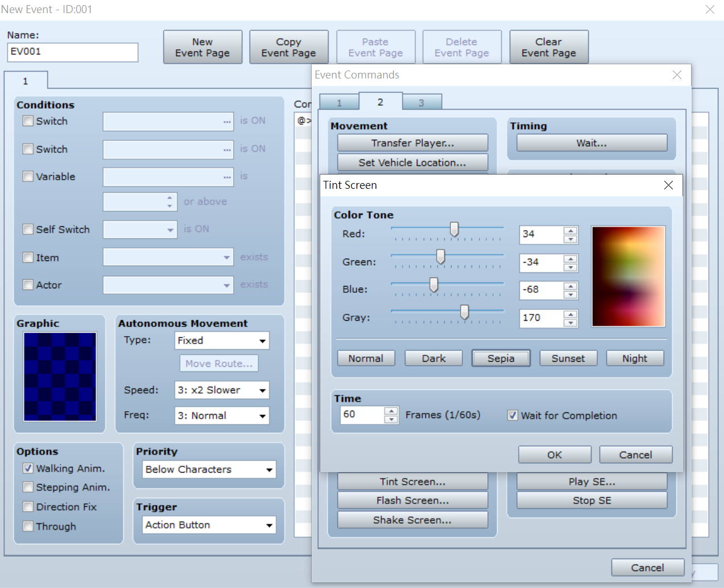Screen dimensions: 724x588
Task: Enable the first Switch condition checkbox
Action: point(28,121)
